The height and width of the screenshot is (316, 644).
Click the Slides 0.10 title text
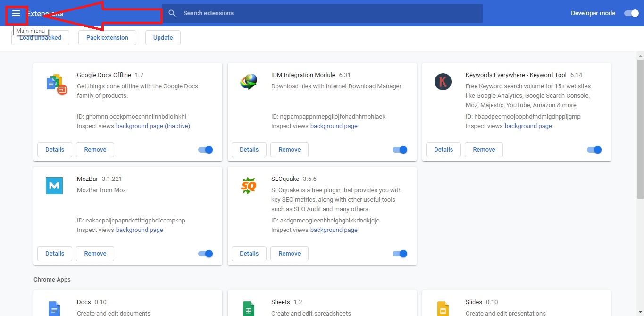[482, 302]
